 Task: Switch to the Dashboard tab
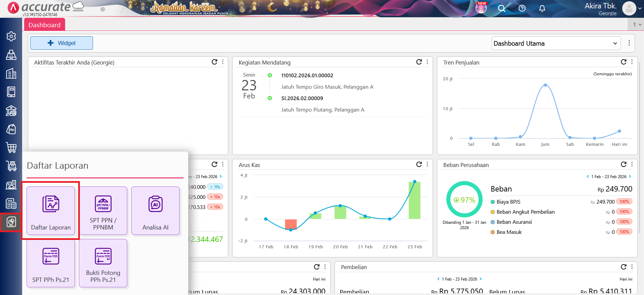click(44, 25)
